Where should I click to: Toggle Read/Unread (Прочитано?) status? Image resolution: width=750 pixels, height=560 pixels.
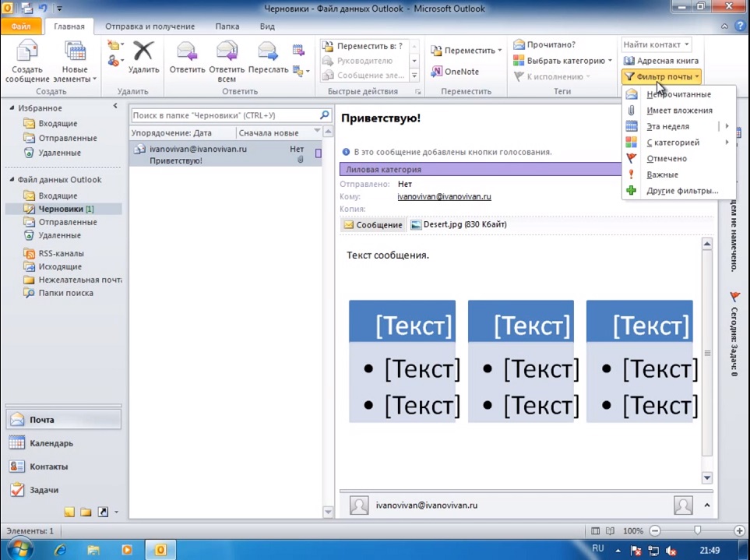tap(544, 45)
